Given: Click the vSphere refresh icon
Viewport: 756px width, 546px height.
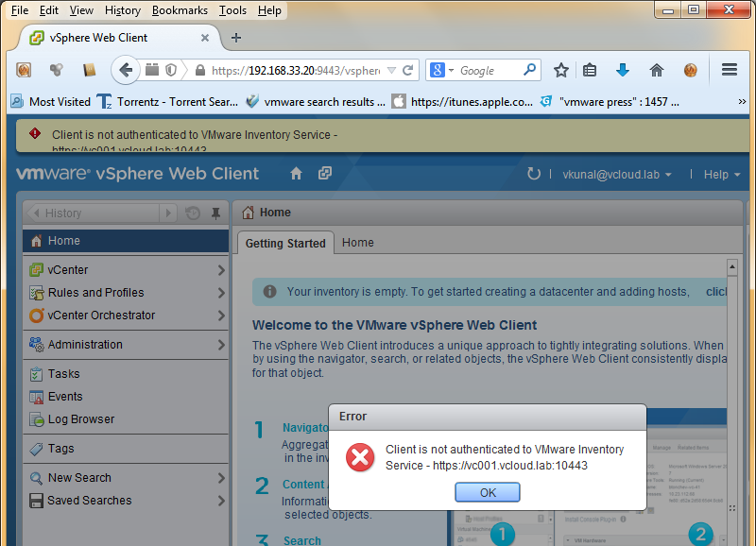Looking at the screenshot, I should 533,174.
